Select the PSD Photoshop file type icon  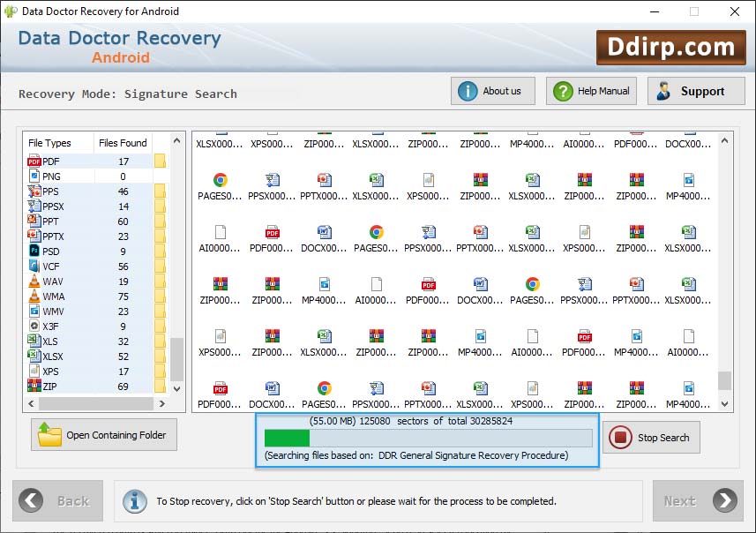pos(34,251)
